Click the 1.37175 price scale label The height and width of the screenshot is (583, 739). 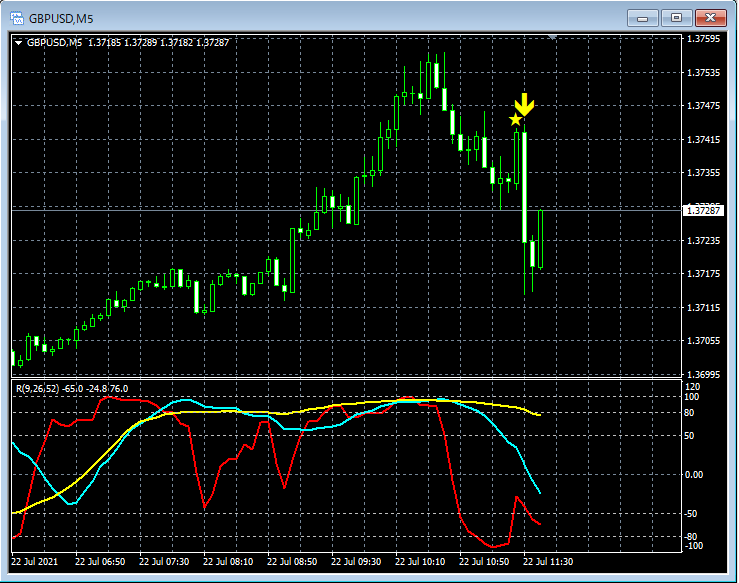point(703,274)
